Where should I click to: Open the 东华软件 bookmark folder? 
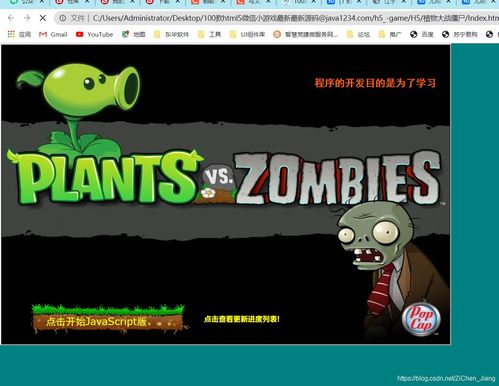(171, 34)
